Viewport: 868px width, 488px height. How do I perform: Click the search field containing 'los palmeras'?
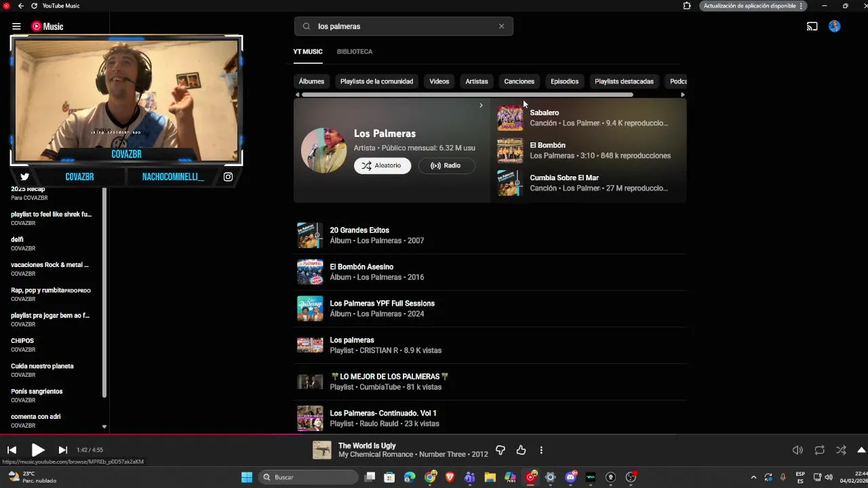tap(403, 26)
